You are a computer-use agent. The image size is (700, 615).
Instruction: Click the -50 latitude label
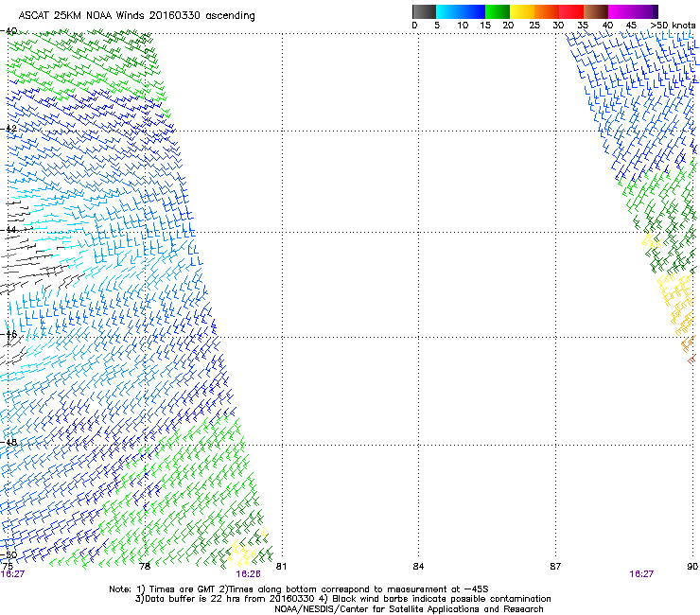(x=9, y=555)
